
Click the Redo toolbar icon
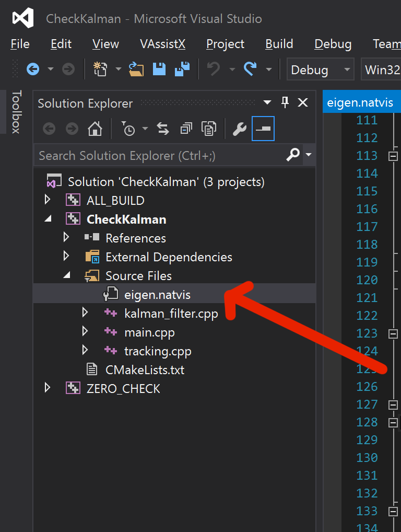click(250, 69)
